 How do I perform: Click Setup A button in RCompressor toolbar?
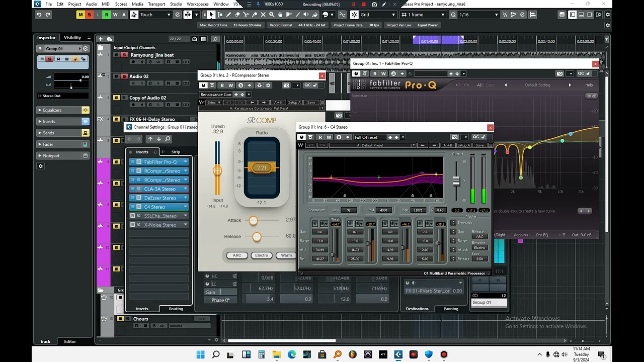point(294,103)
